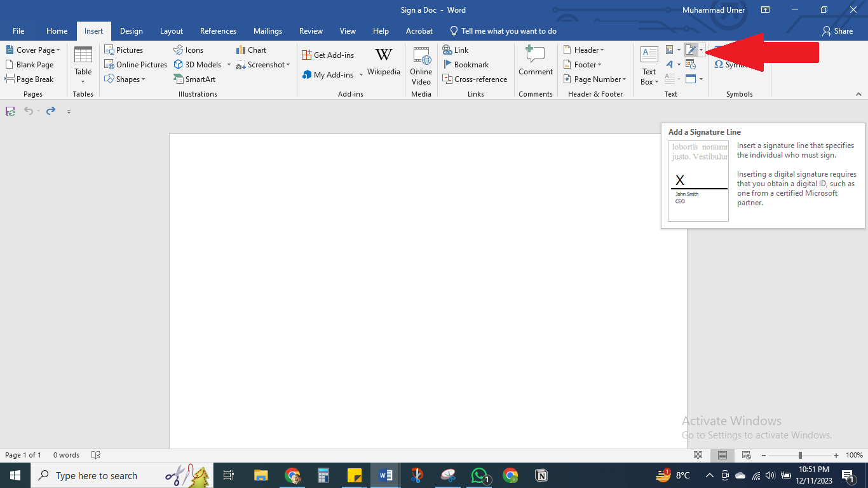The image size is (868, 488).
Task: Open the Page Number dropdown
Action: pos(595,79)
